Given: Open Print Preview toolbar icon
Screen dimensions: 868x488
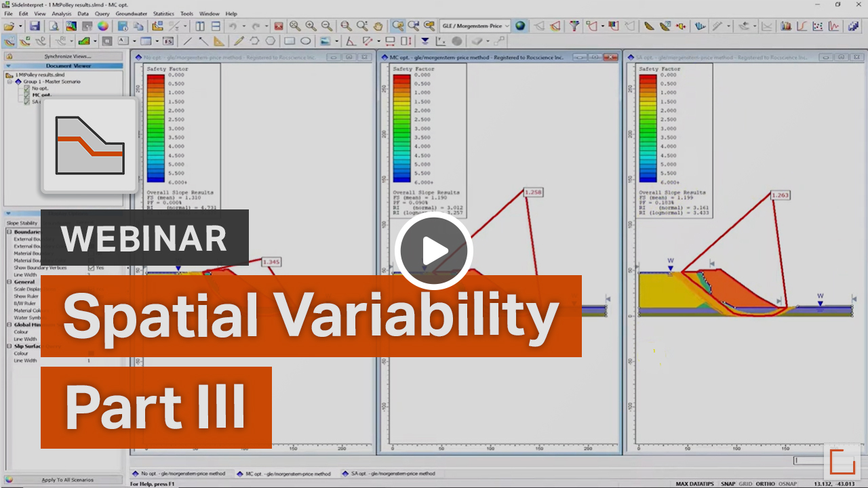Looking at the screenshot, I should point(54,26).
